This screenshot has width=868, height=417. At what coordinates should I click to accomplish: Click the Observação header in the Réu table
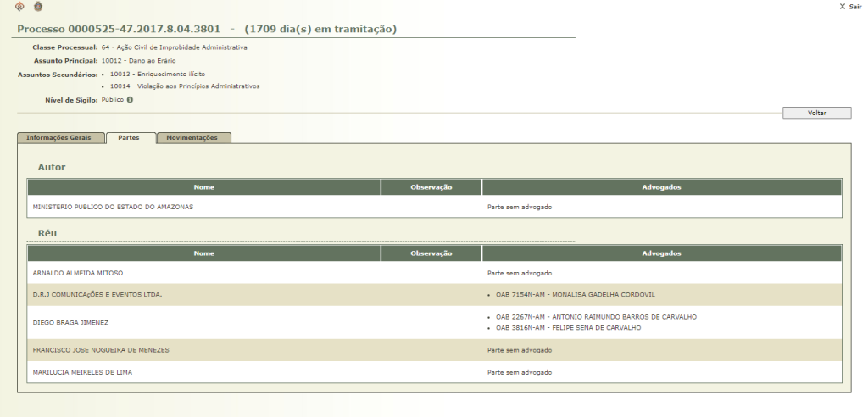[431, 253]
